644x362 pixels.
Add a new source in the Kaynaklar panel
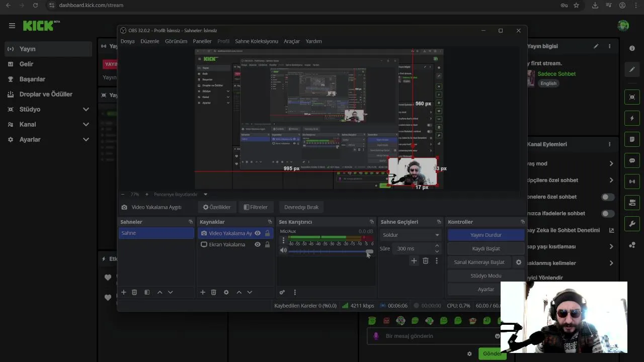[203, 292]
